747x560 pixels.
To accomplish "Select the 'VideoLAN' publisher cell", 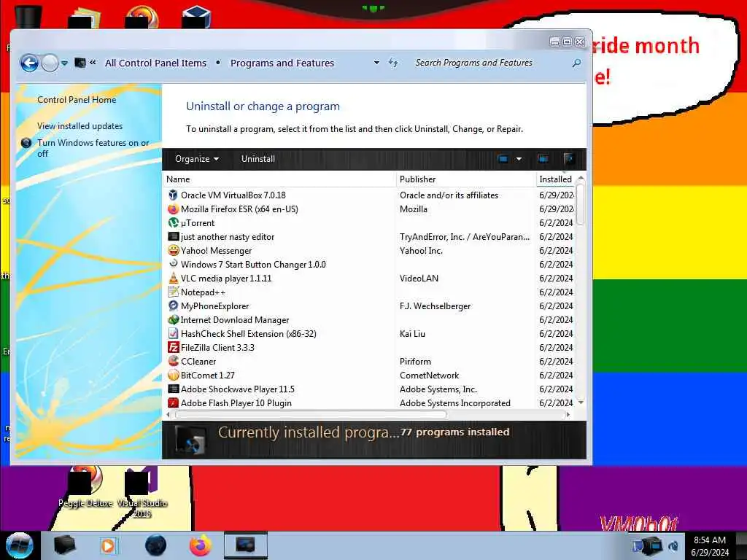I will tap(419, 278).
